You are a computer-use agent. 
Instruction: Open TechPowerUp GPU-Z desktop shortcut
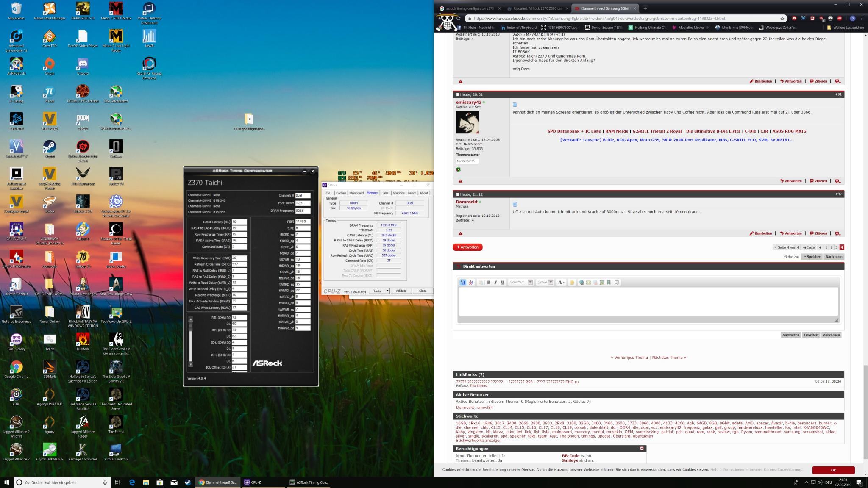click(116, 314)
